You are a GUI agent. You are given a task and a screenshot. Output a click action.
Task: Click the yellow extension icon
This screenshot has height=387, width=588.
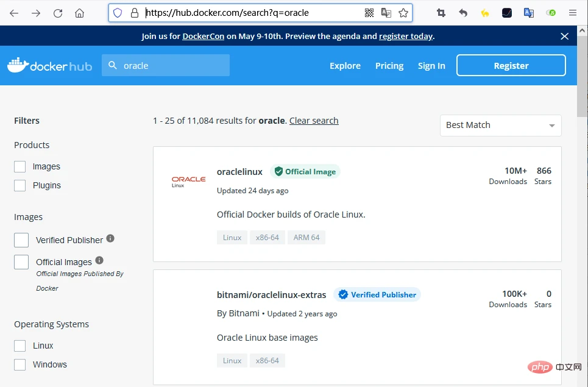point(485,13)
